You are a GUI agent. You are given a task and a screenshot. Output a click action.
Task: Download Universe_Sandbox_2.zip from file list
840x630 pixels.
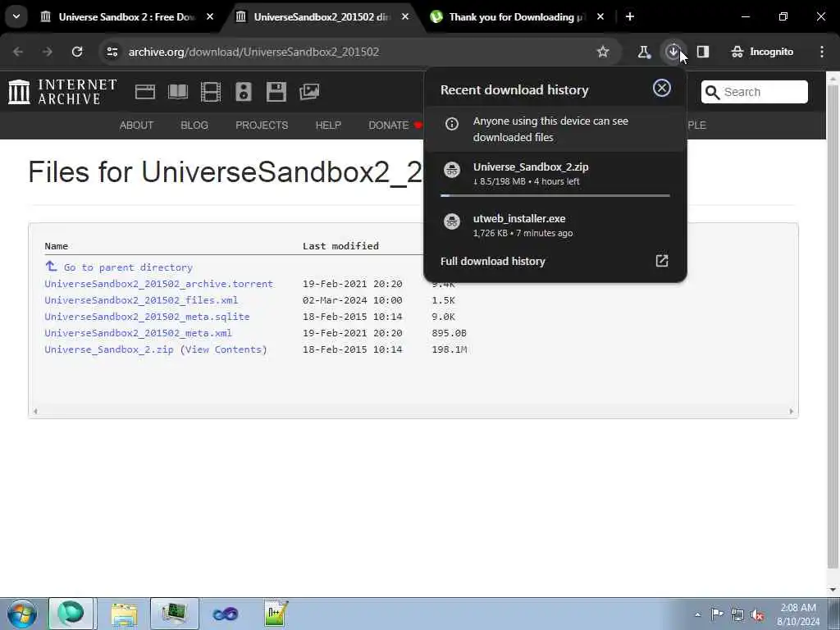[x=109, y=349]
